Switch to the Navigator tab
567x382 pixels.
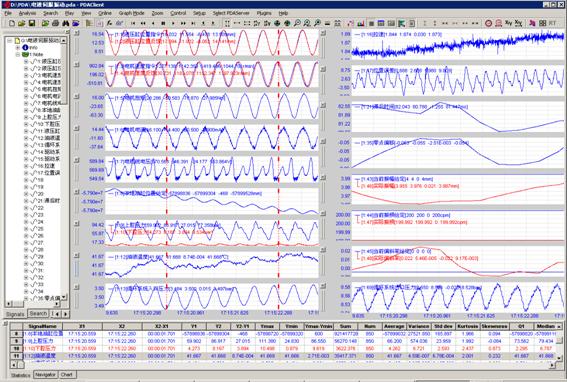(x=46, y=375)
